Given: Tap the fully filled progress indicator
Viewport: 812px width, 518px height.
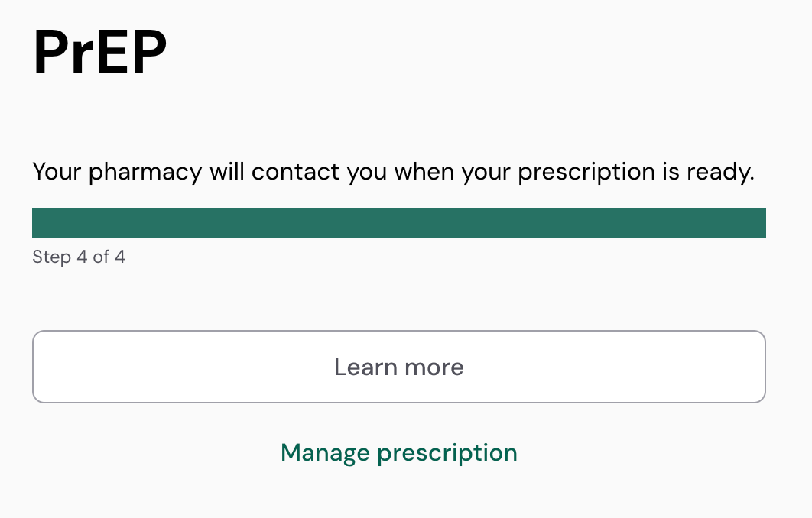Looking at the screenshot, I should point(398,223).
